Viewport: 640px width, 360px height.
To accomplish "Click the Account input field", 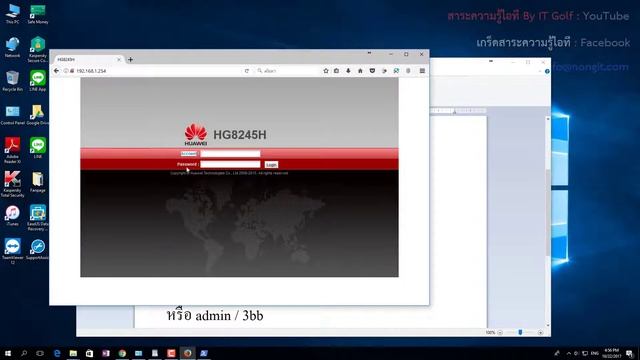I will click(x=230, y=153).
